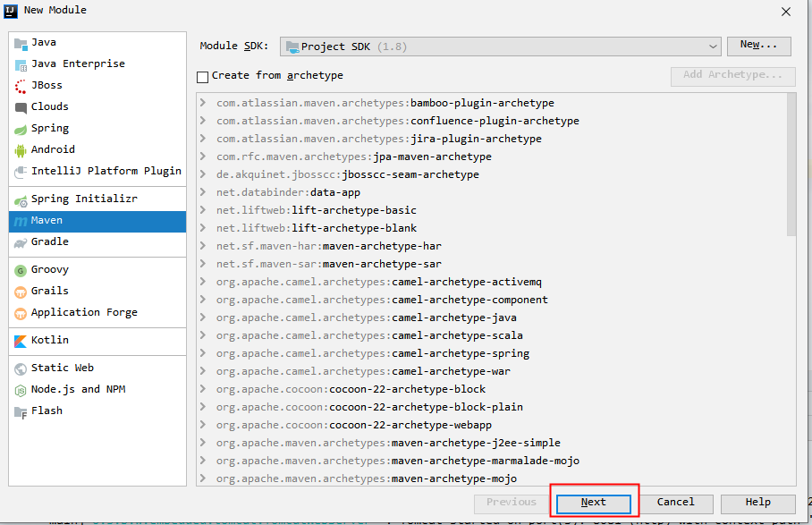This screenshot has width=812, height=525.
Task: Expand jpa-maven-archetype entry
Action: tap(204, 157)
